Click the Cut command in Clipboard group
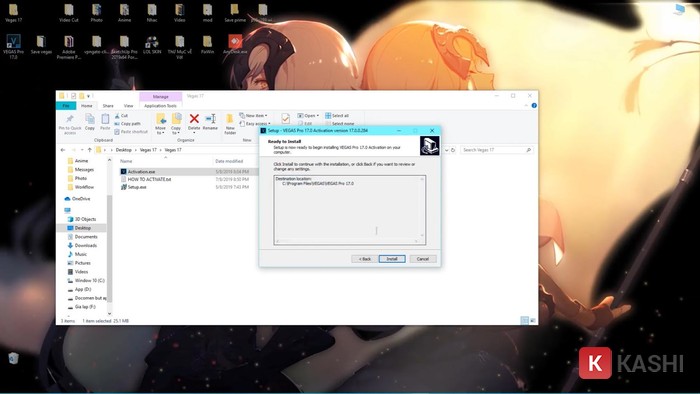700x394 pixels. [121, 116]
